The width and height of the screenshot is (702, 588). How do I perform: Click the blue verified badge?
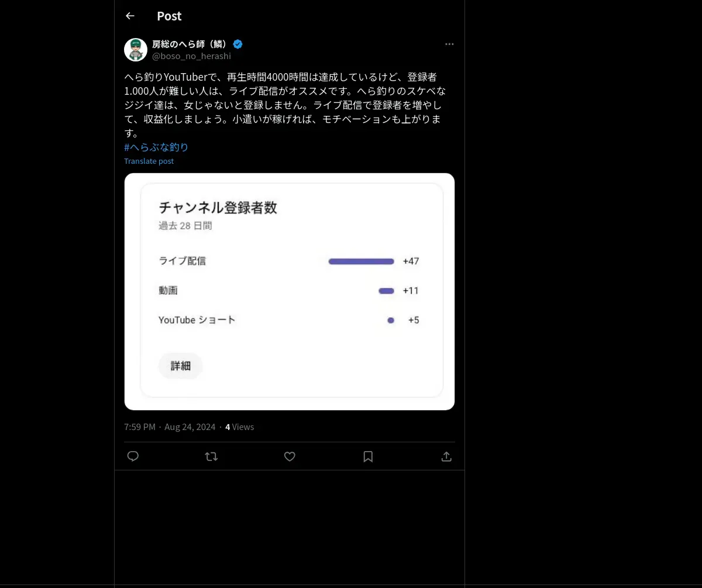(x=238, y=44)
